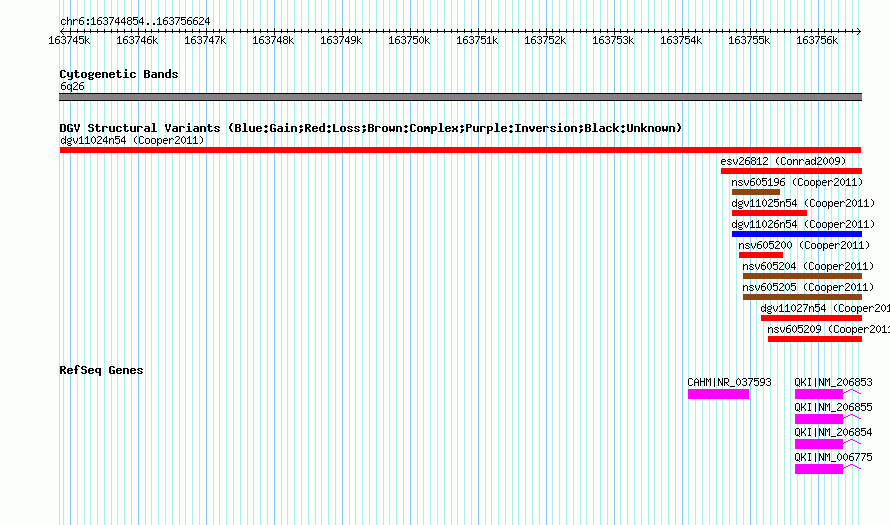Click the 6q26 band label
The image size is (890, 525).
[x=72, y=86]
